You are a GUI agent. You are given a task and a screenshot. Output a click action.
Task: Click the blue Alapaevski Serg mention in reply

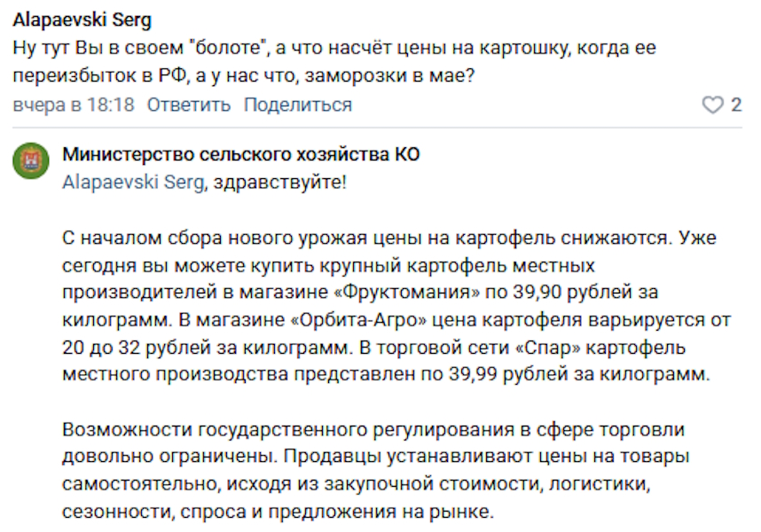[133, 183]
